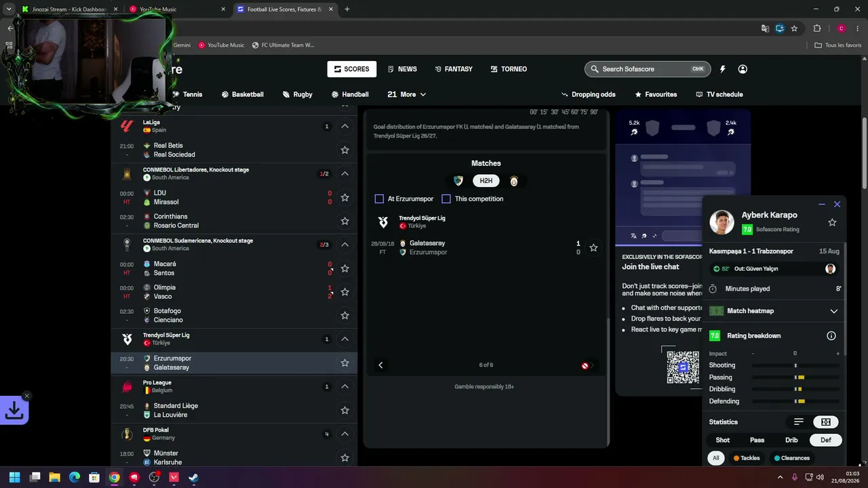Star the Münster vs Karlsruhe match
This screenshot has height=488, width=868.
tap(344, 457)
